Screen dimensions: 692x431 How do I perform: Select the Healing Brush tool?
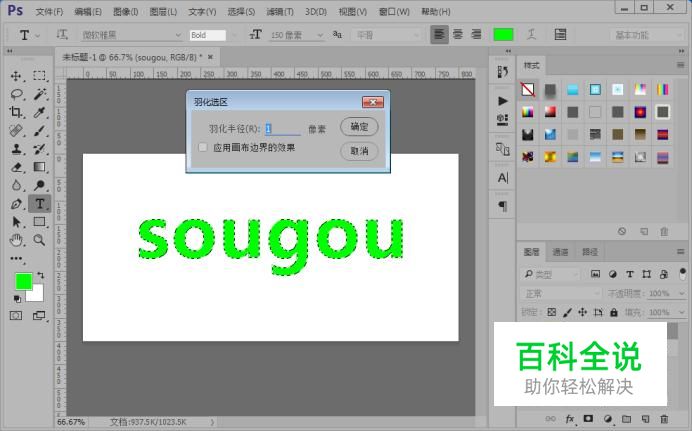16,131
